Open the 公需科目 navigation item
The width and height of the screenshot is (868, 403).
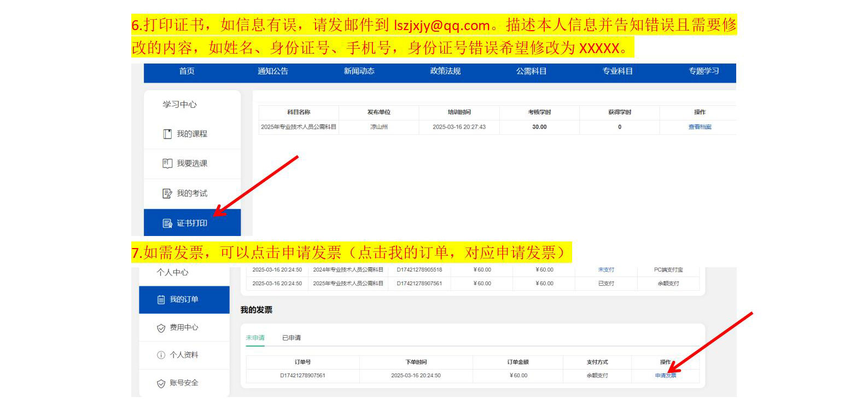click(531, 71)
